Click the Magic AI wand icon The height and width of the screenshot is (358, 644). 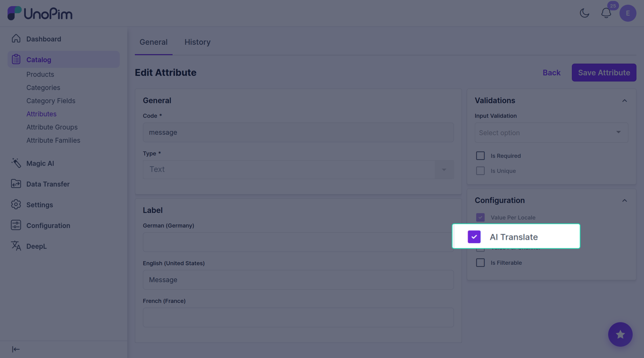coord(16,163)
